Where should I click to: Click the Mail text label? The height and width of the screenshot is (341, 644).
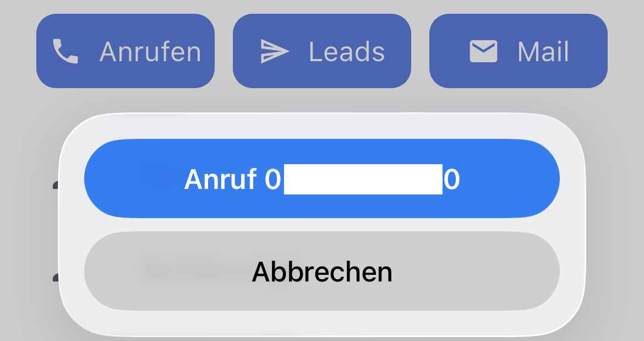[x=543, y=52]
